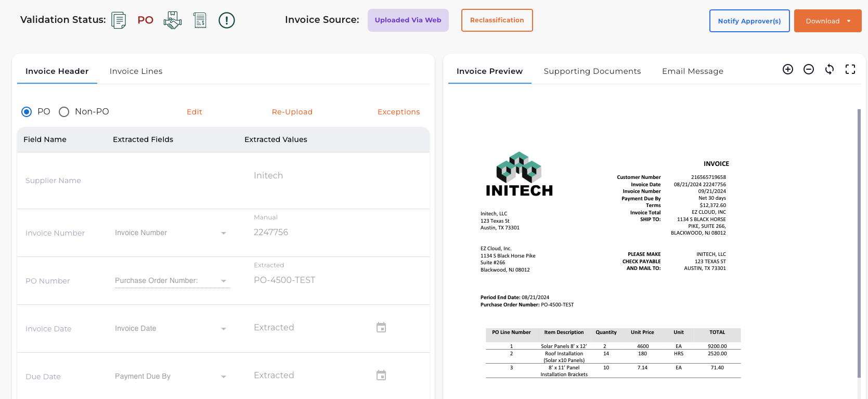Viewport: 868px width, 399px height.
Task: Open the Supporting Documents tab
Action: click(x=592, y=71)
